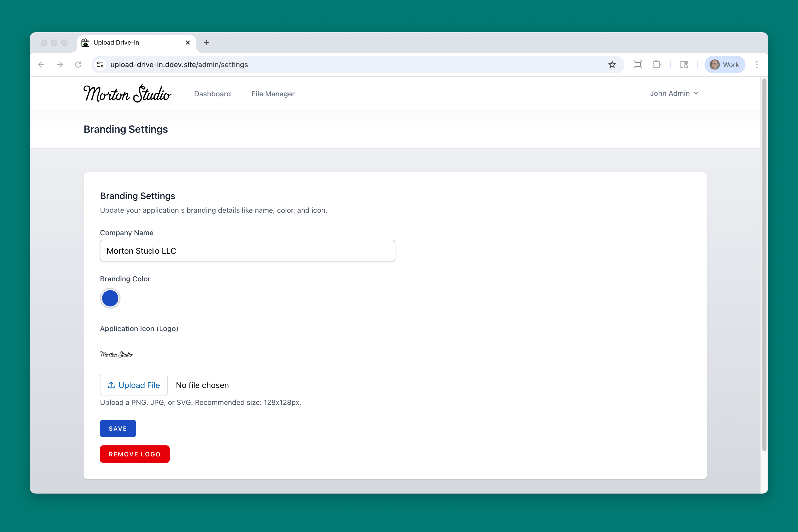Viewport: 798px width, 532px height.
Task: Open File Manager nav item
Action: pos(273,94)
